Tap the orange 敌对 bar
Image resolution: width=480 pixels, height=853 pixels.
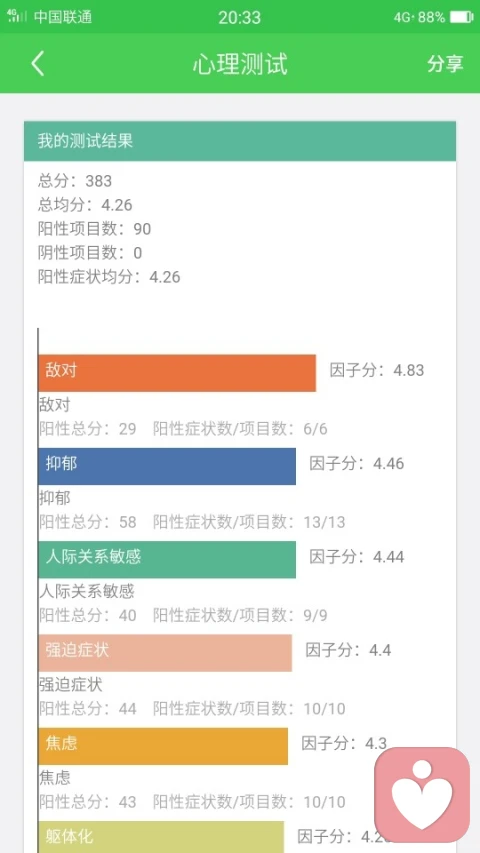pos(177,373)
